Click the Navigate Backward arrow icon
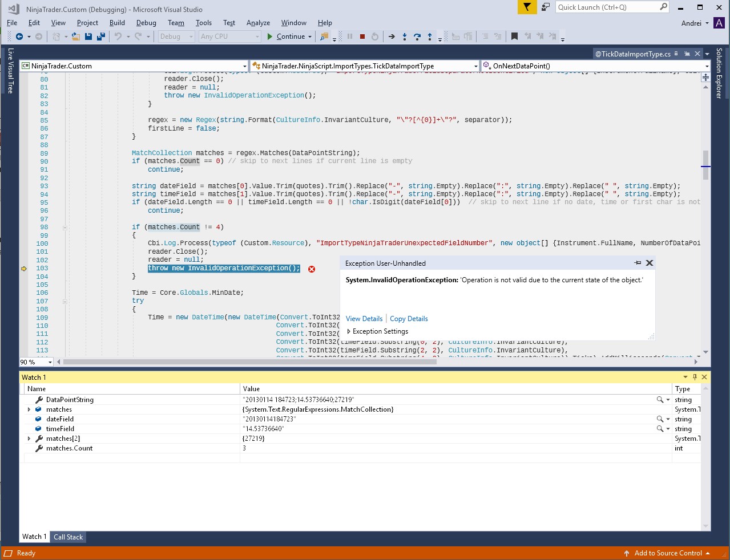Viewport: 730px width, 560px height. click(19, 36)
